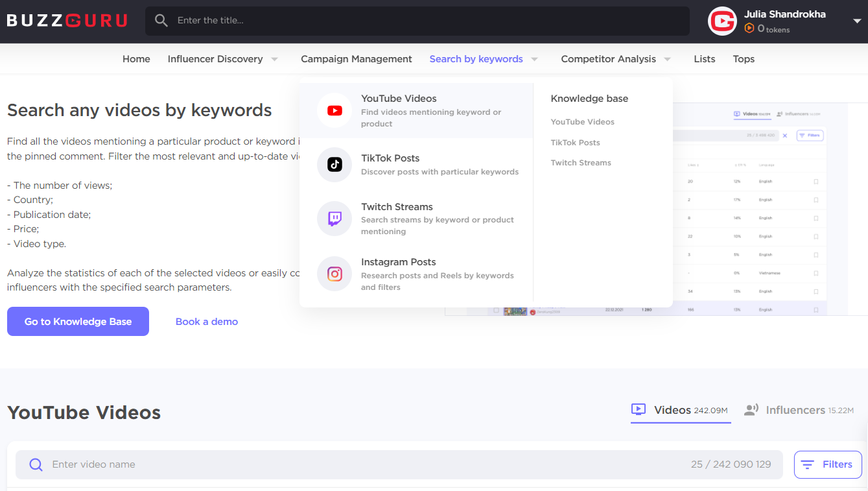Open the Influencer Discovery menu
This screenshot has height=491, width=868.
[215, 59]
